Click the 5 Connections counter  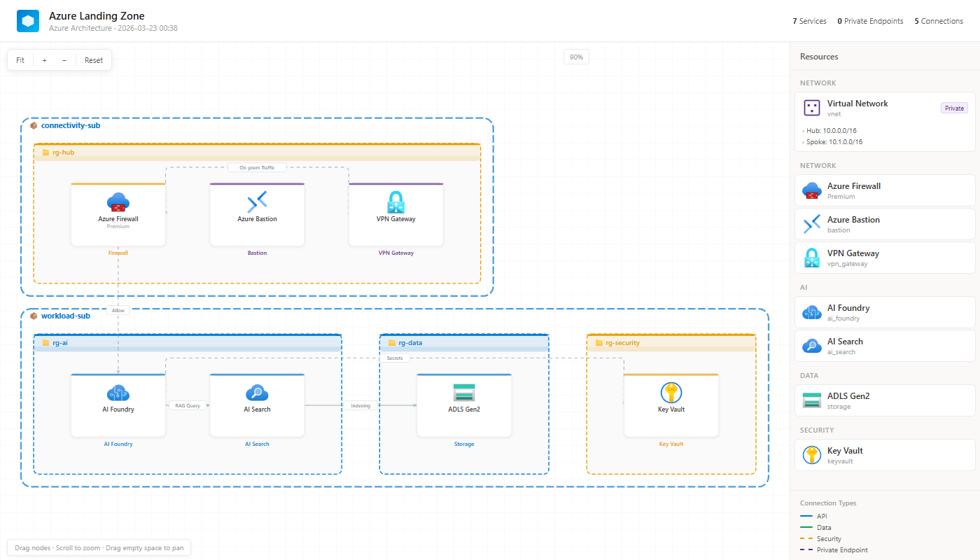(939, 21)
